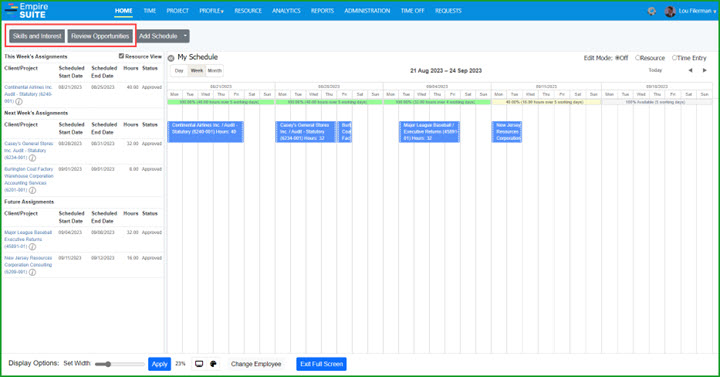Open Casey's General Stores Audit project link

click(28, 150)
